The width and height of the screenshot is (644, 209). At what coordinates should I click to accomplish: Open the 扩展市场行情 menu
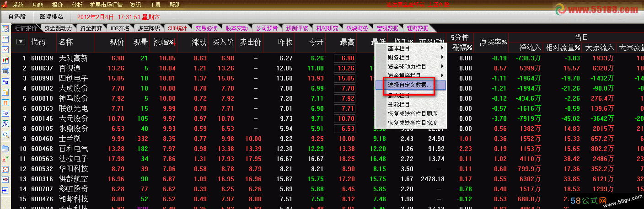coord(107,5)
